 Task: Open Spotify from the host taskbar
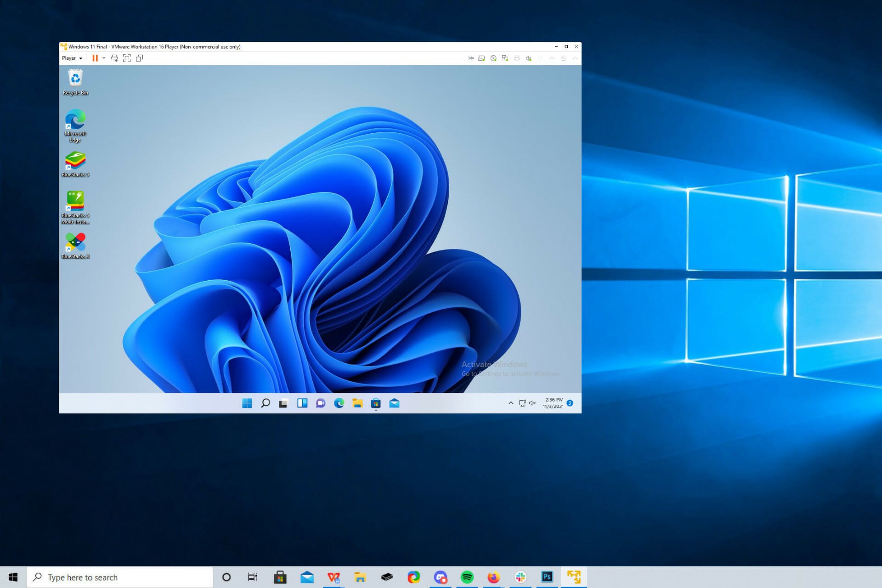(x=467, y=577)
